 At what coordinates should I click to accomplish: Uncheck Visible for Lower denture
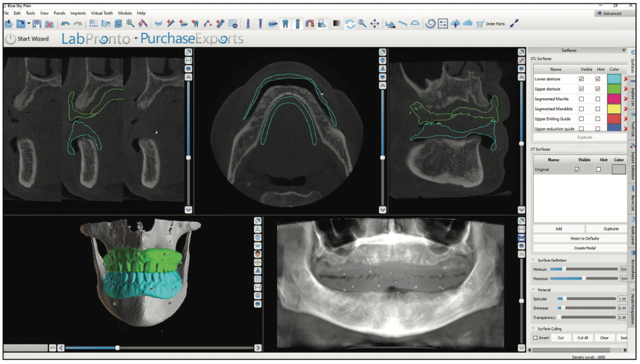pos(581,79)
